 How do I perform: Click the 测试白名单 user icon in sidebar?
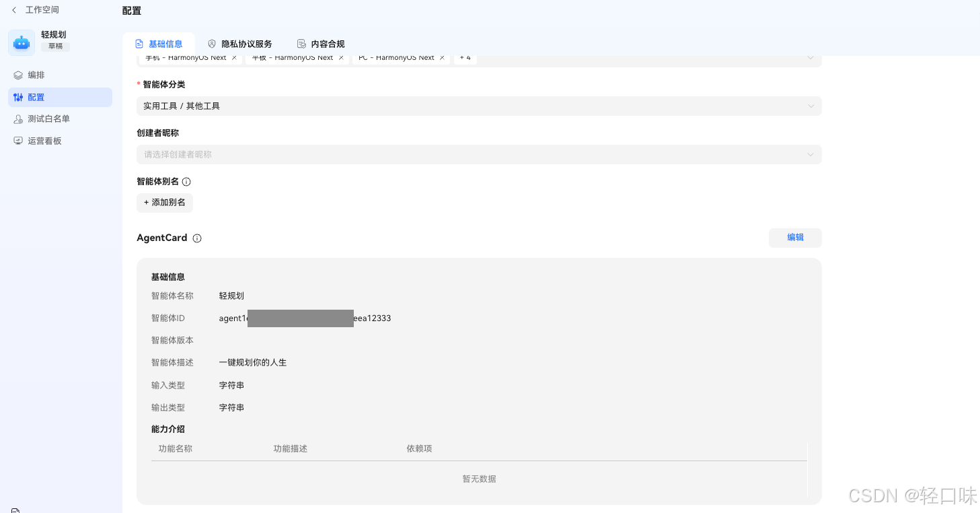18,119
